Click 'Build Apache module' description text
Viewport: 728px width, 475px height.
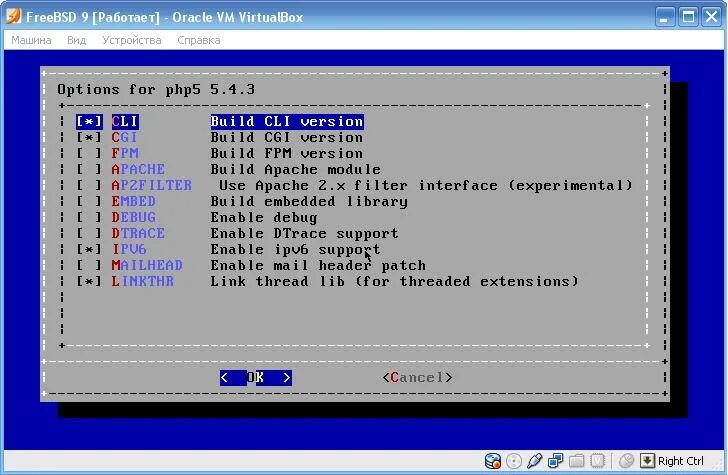coord(296,169)
